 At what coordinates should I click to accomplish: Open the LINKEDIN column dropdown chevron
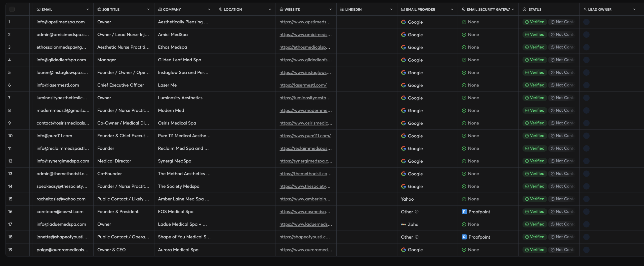click(391, 9)
